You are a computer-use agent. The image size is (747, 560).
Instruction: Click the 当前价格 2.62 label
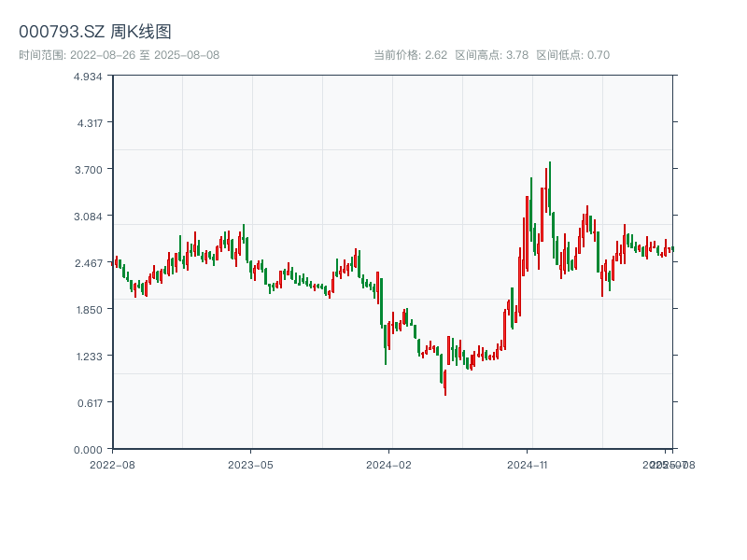pos(410,55)
